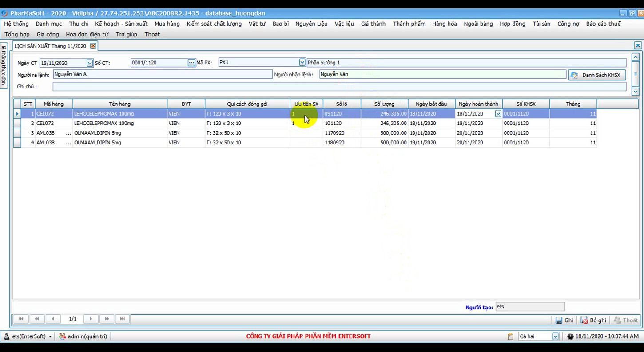Click inside the Ghi chú field
The height and width of the screenshot is (352, 644).
(x=178, y=86)
